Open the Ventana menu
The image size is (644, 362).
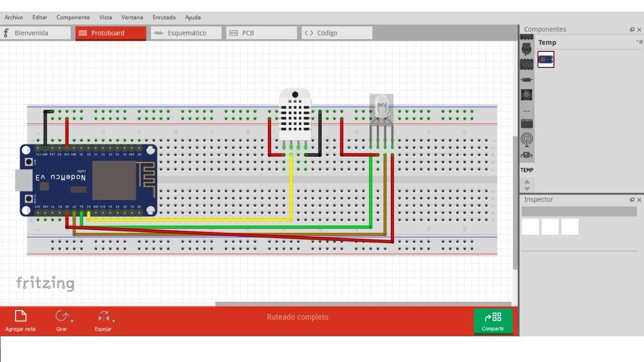(x=133, y=18)
